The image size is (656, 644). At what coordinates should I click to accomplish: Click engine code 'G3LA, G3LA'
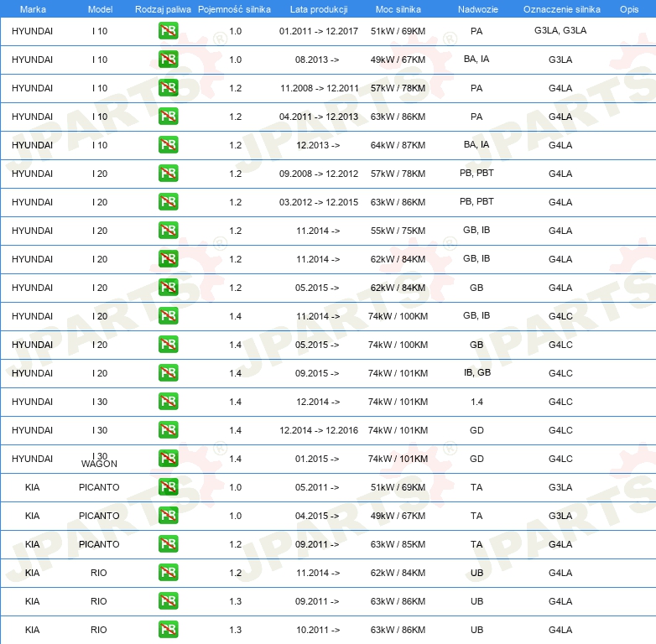click(560, 30)
